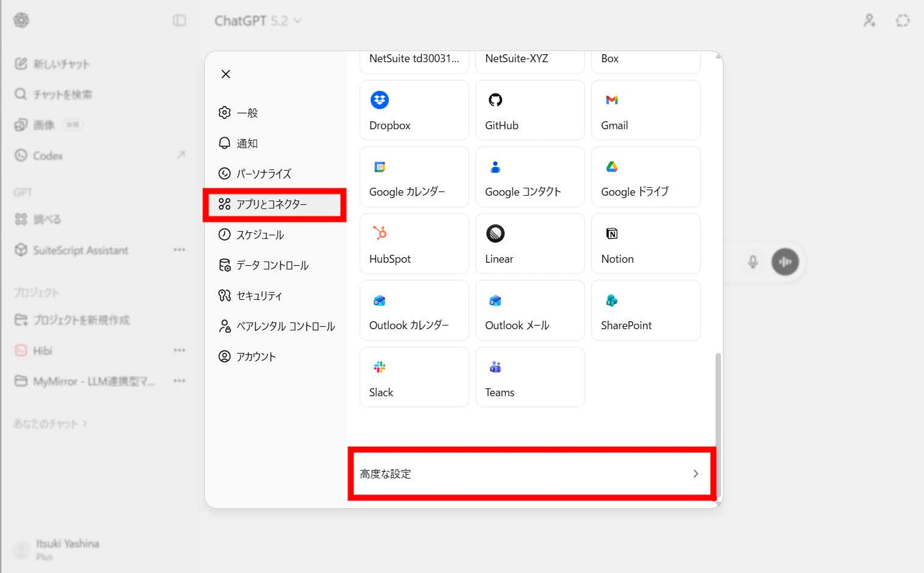924x573 pixels.
Task: Open ChatGPT 5.2 model dropdown
Action: (258, 21)
